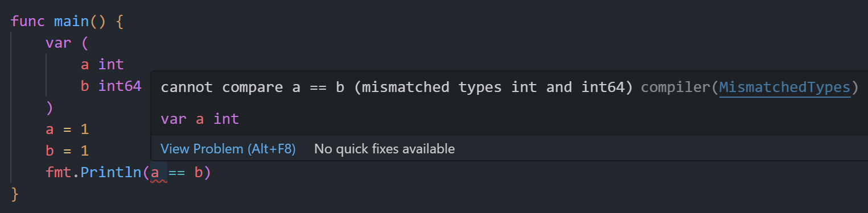Click View Problem (Alt+F8)
The height and width of the screenshot is (213, 868).
tap(228, 149)
